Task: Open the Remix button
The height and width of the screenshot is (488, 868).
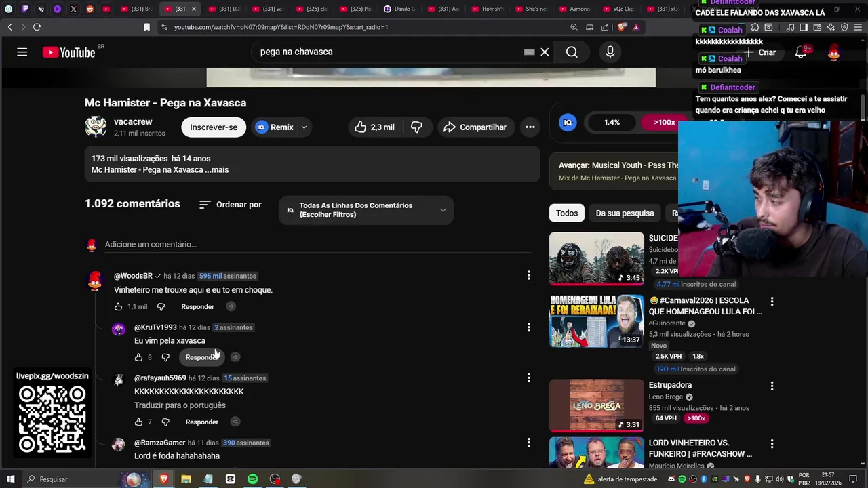Action: point(274,127)
